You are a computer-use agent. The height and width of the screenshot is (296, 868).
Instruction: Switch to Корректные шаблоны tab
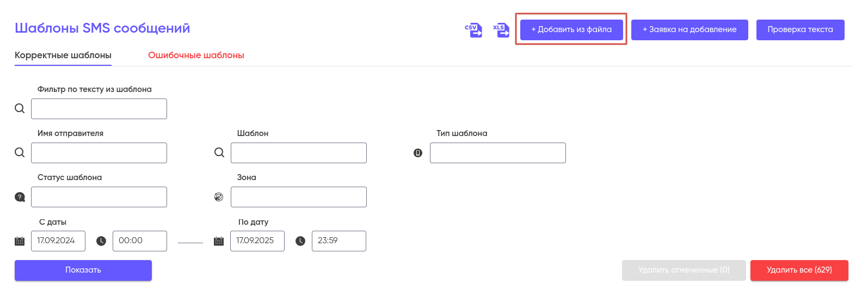(x=63, y=55)
